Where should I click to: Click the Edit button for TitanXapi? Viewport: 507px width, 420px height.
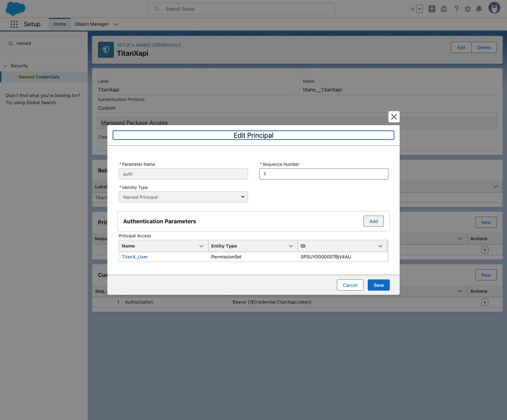[x=461, y=47]
